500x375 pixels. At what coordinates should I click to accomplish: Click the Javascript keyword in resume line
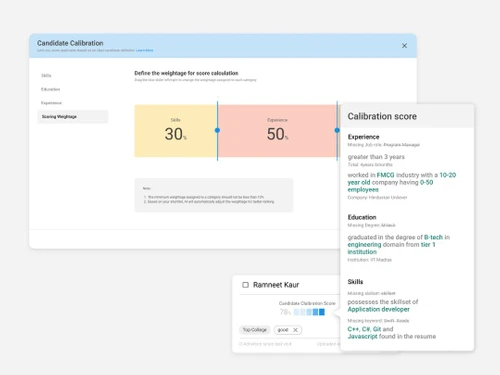363,336
